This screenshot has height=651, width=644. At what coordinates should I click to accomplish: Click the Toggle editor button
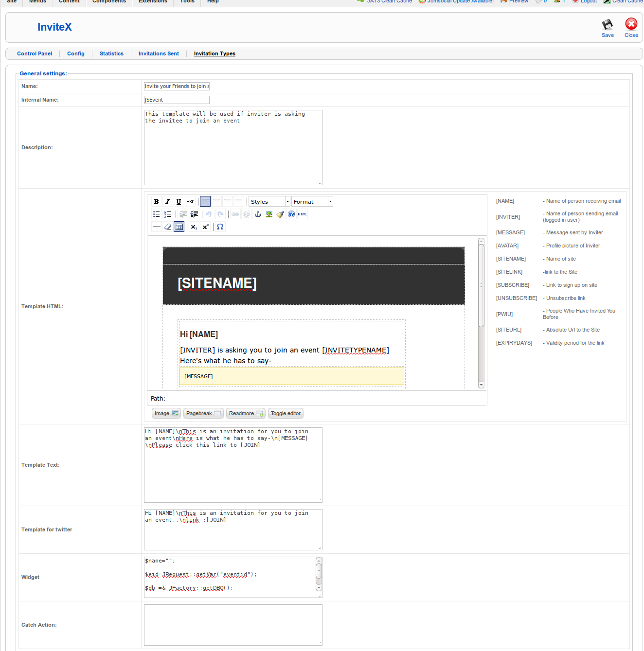point(286,413)
